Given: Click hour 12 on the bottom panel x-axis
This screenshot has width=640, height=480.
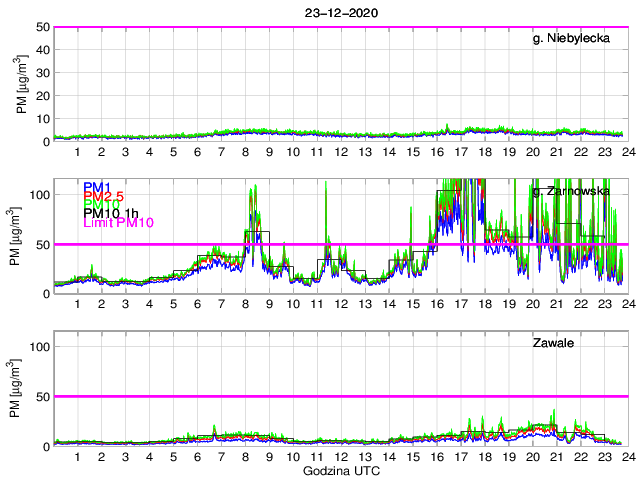Looking at the screenshot, I should pyautogui.click(x=341, y=457).
